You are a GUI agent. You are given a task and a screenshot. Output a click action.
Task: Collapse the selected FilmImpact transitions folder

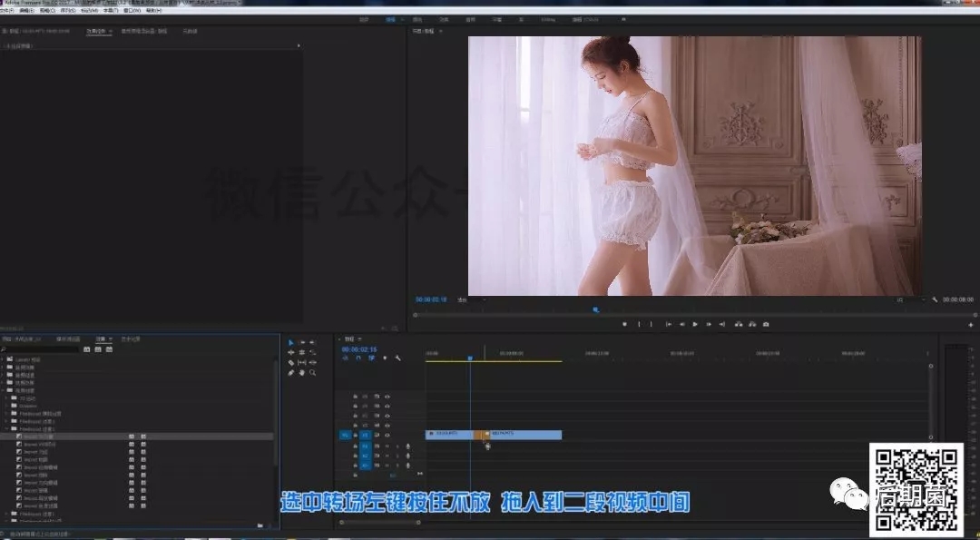6,428
